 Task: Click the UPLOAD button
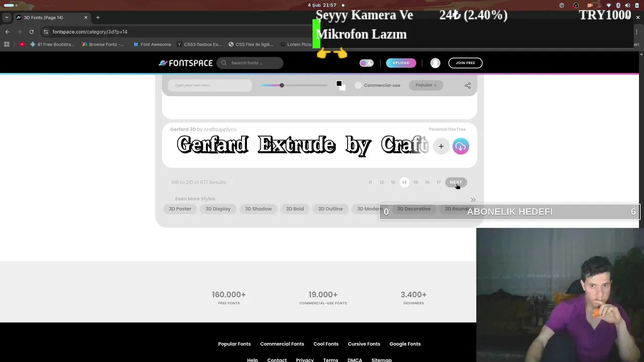pos(401,63)
